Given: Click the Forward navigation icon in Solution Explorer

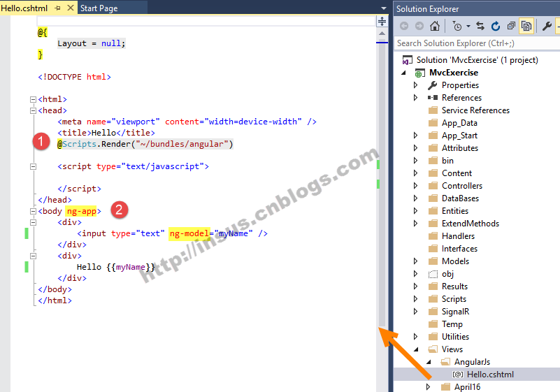Looking at the screenshot, I should click(x=419, y=26).
